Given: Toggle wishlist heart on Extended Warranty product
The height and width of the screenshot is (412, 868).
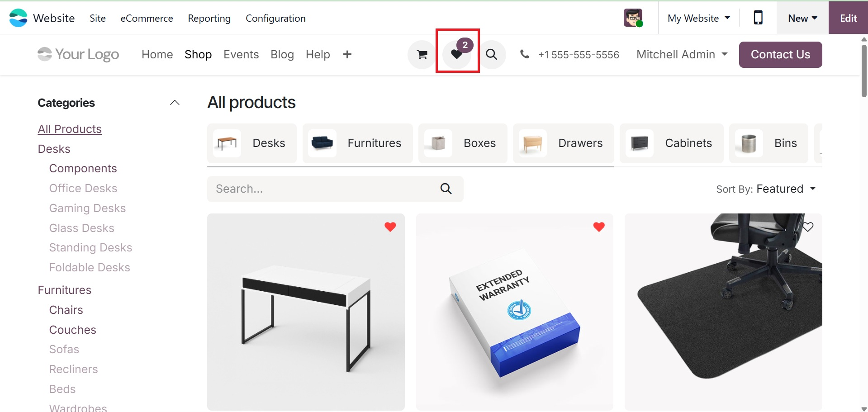Looking at the screenshot, I should 599,227.
